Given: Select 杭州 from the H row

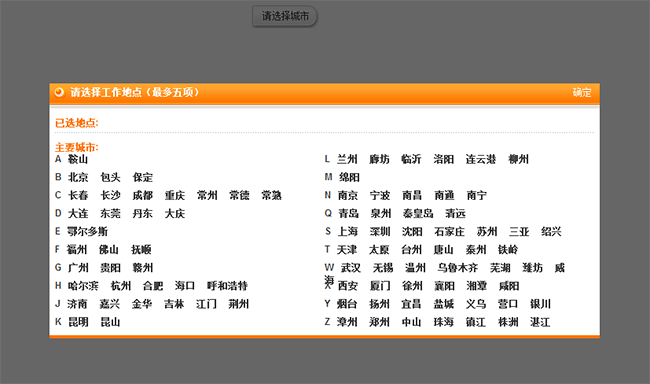Looking at the screenshot, I should (121, 286).
